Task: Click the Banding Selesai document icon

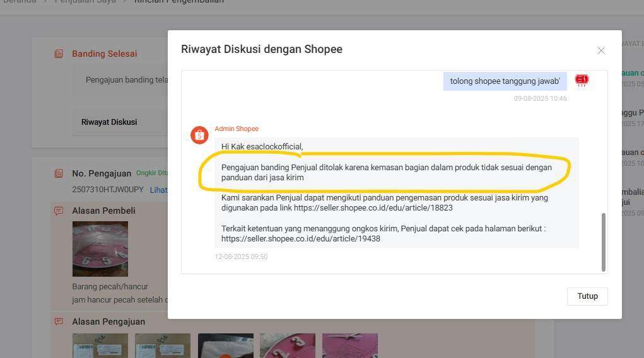Action: [x=59, y=54]
